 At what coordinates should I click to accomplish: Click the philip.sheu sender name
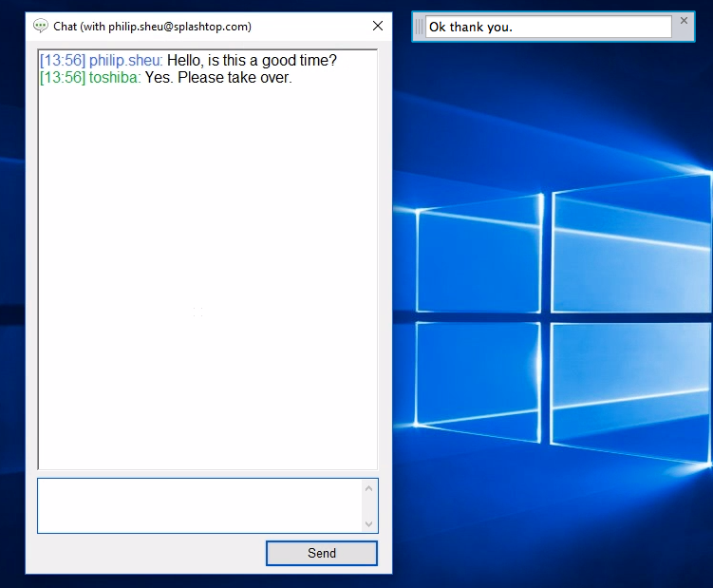click(125, 60)
